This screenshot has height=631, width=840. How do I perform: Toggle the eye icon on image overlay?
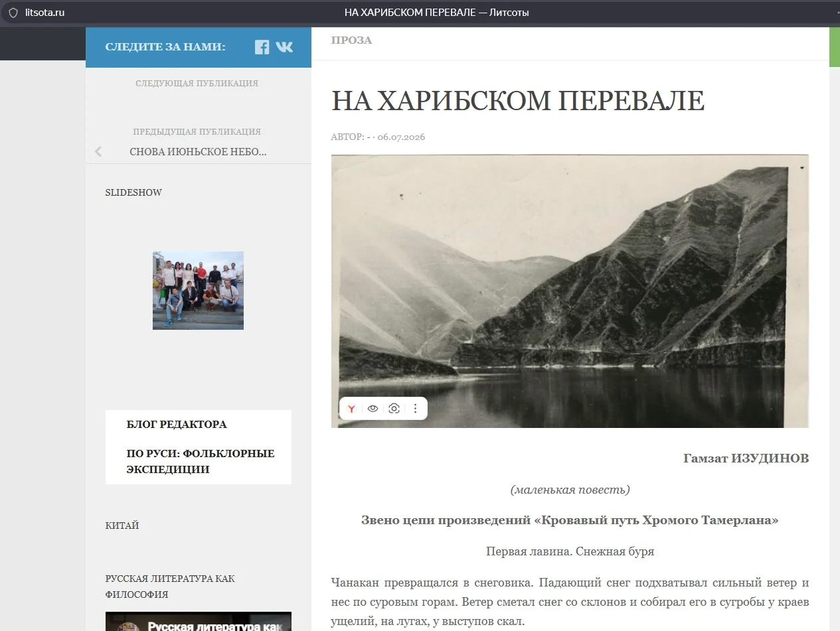(373, 409)
